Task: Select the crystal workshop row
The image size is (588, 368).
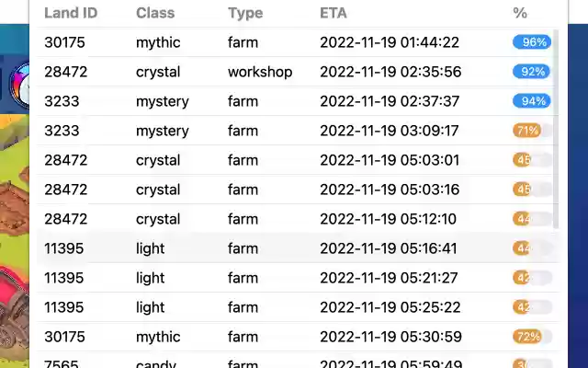Action: (298, 72)
